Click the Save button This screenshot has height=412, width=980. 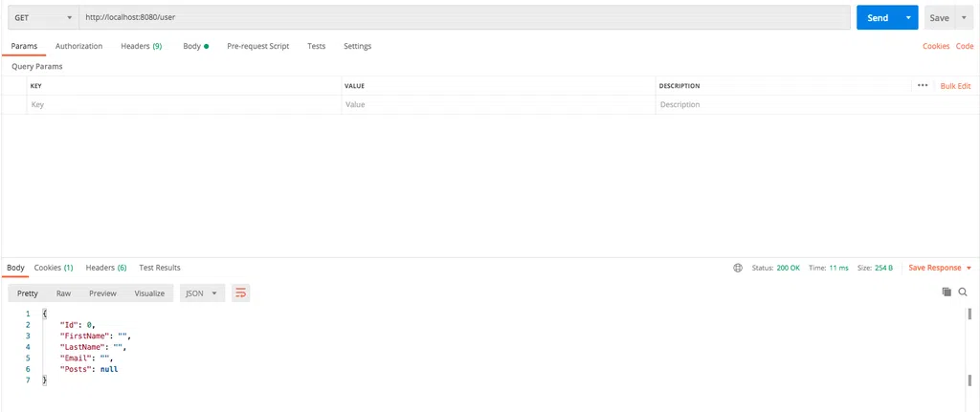(x=940, y=17)
